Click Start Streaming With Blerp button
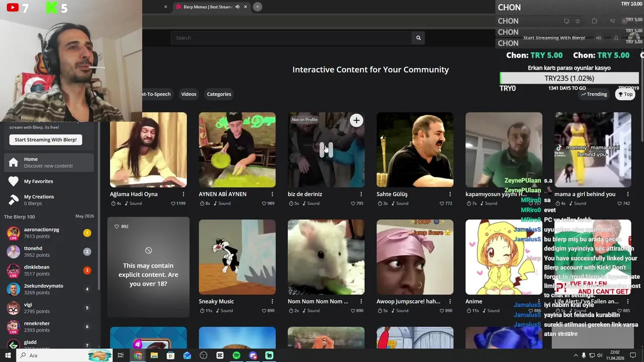Image resolution: width=644 pixels, height=362 pixels. [x=46, y=140]
